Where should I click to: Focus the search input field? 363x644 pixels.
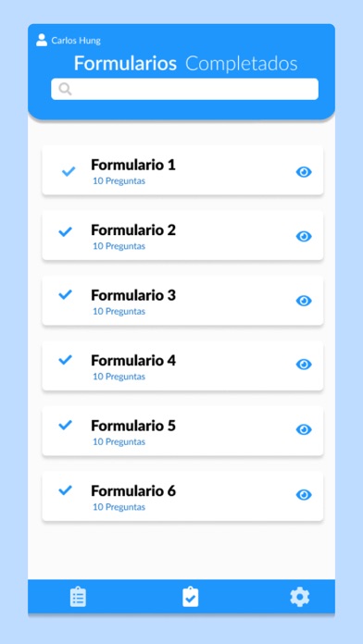184,89
